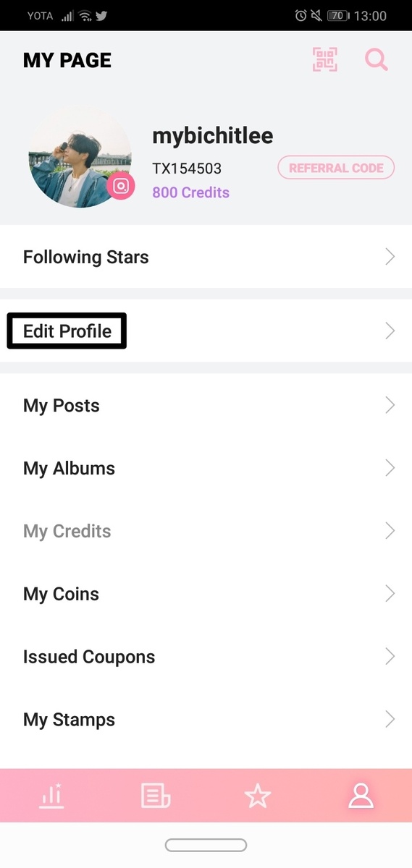Viewport: 412px width, 868px height.
Task: Open the My Credits entry
Action: pos(206,531)
